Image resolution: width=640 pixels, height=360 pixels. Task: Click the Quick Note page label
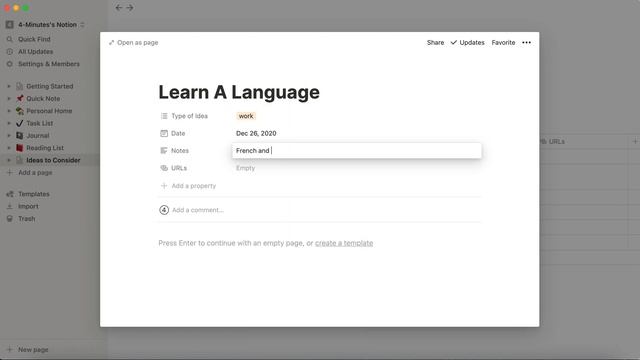tap(43, 98)
